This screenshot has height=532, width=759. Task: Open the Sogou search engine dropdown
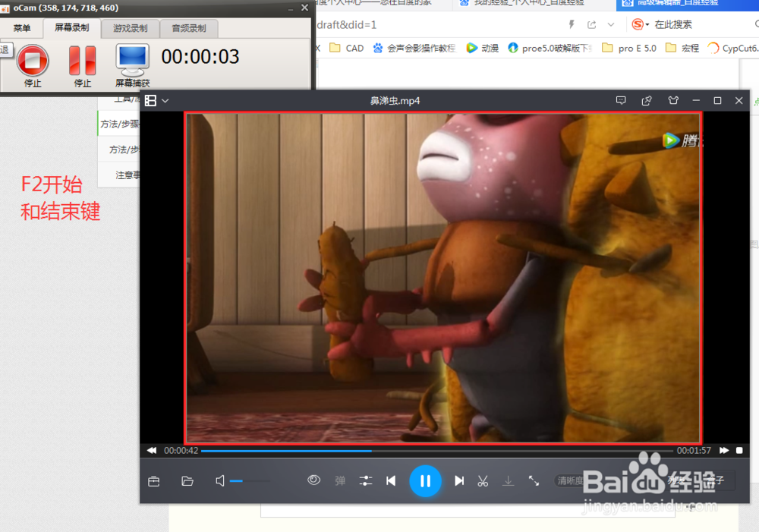(641, 24)
